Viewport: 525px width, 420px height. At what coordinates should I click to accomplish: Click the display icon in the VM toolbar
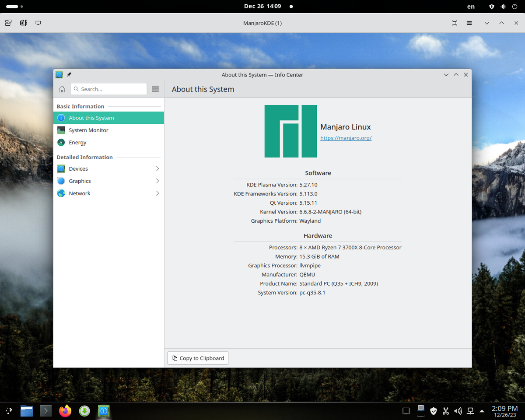click(38, 23)
